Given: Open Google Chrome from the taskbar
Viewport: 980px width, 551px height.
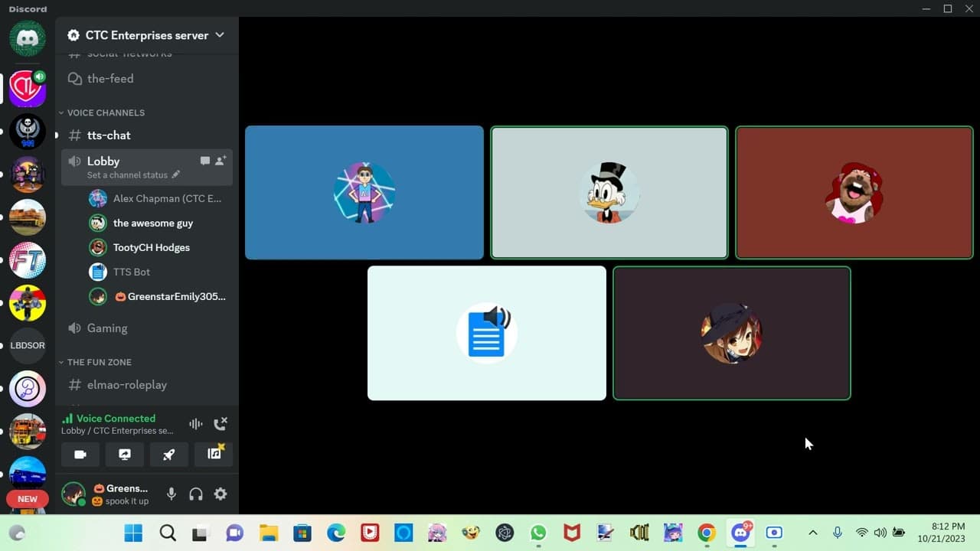Looking at the screenshot, I should (707, 533).
